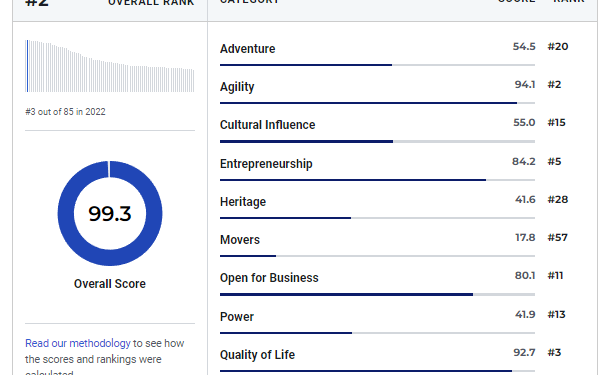This screenshot has width=610, height=375.
Task: Click the Heritage rank #28 value
Action: click(x=558, y=200)
